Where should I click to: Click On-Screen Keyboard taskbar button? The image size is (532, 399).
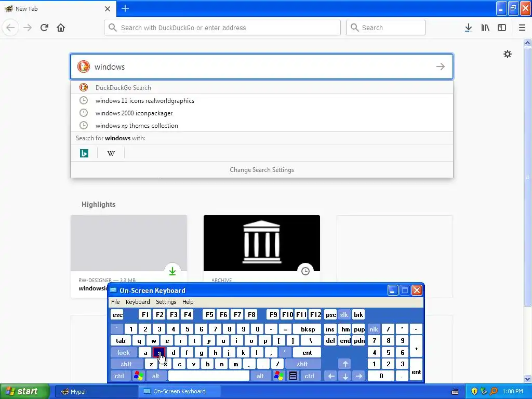[179, 391]
